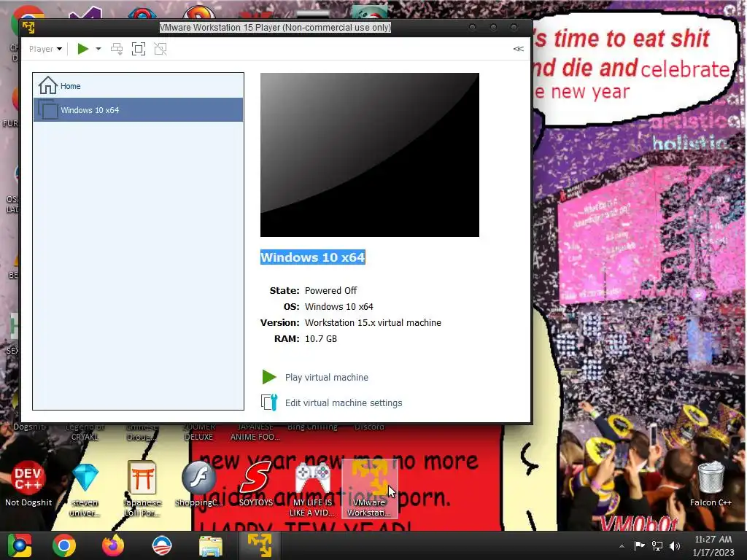Image resolution: width=747 pixels, height=560 pixels.
Task: Open the steven univer... diamond desktop icon
Action: click(x=85, y=489)
